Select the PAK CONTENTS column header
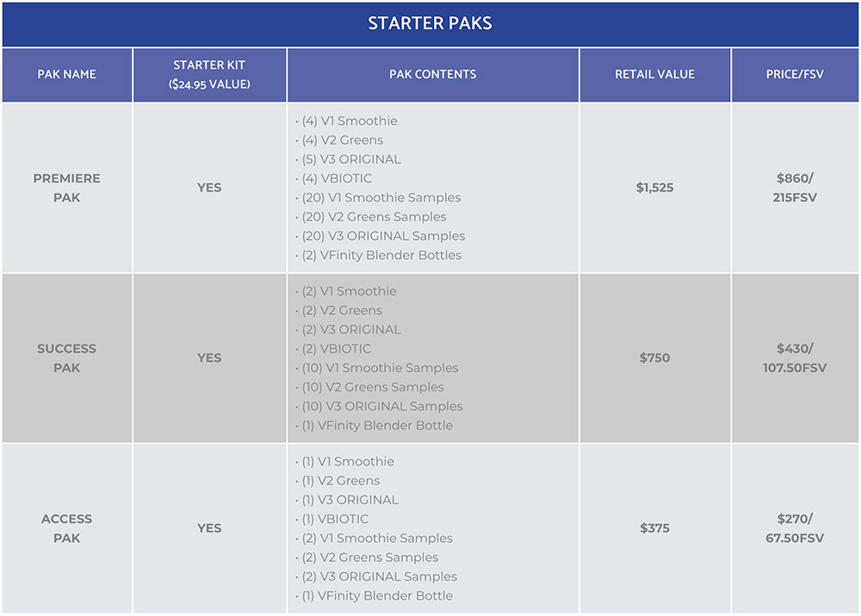Image resolution: width=861 pixels, height=616 pixels. (x=433, y=75)
